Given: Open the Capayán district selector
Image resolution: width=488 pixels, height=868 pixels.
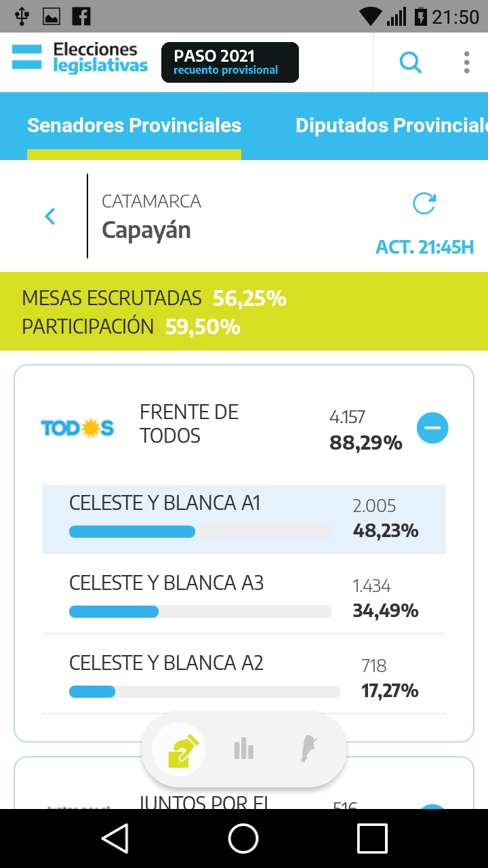Looking at the screenshot, I should point(146,230).
